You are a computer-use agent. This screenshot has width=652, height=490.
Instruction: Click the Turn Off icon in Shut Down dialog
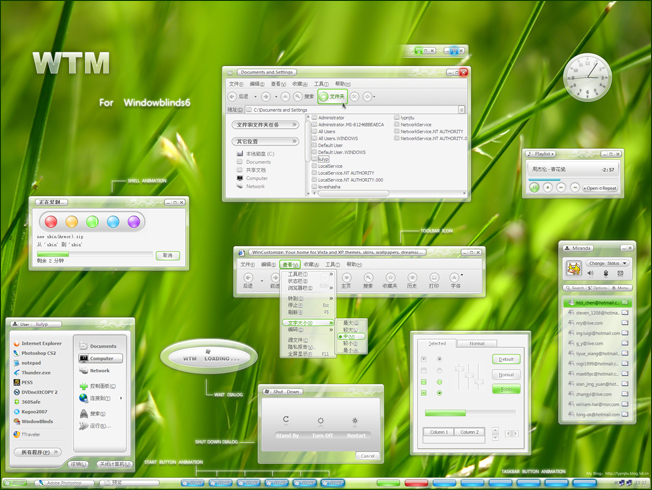click(321, 421)
